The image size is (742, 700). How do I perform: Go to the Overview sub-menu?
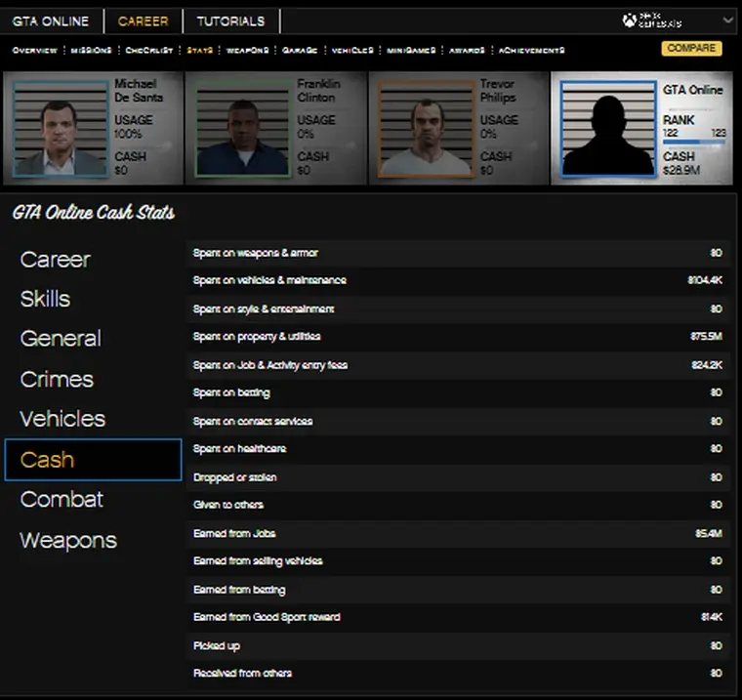[35, 50]
